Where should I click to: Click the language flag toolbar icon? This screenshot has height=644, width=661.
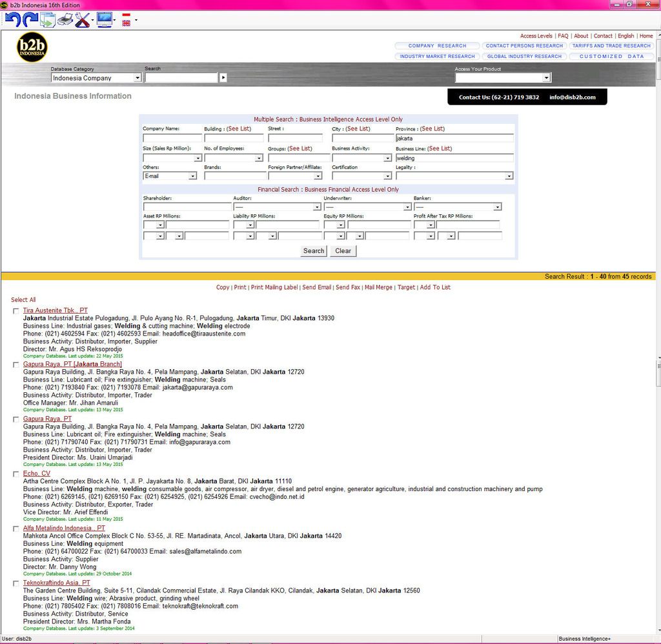coord(127,20)
